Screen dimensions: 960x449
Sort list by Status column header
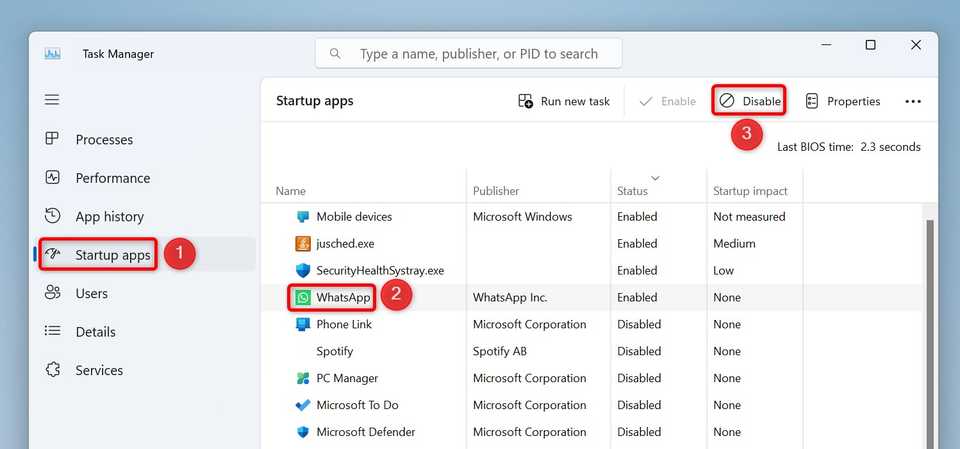[632, 191]
